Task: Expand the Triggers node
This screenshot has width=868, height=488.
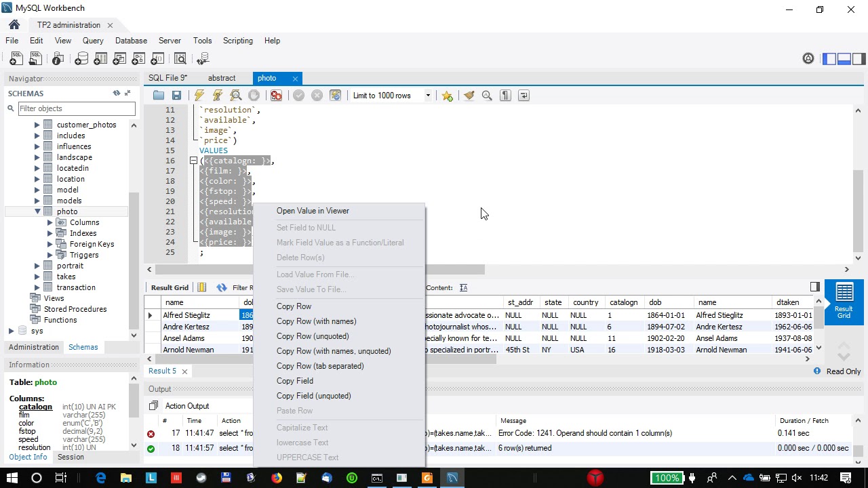Action: click(50, 255)
